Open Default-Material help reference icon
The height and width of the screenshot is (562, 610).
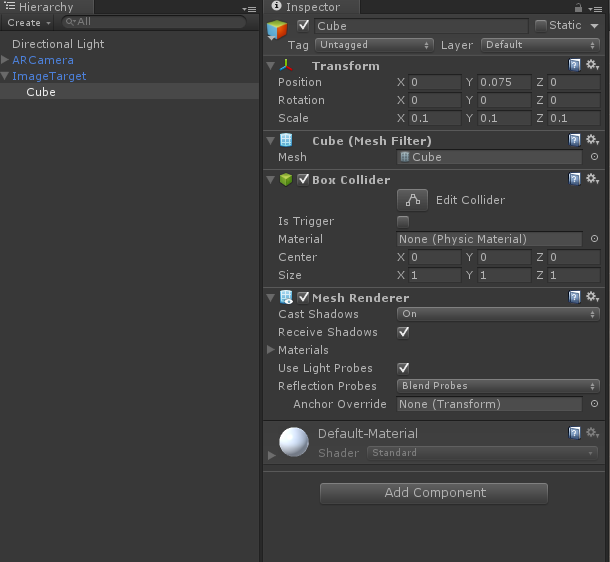click(574, 432)
